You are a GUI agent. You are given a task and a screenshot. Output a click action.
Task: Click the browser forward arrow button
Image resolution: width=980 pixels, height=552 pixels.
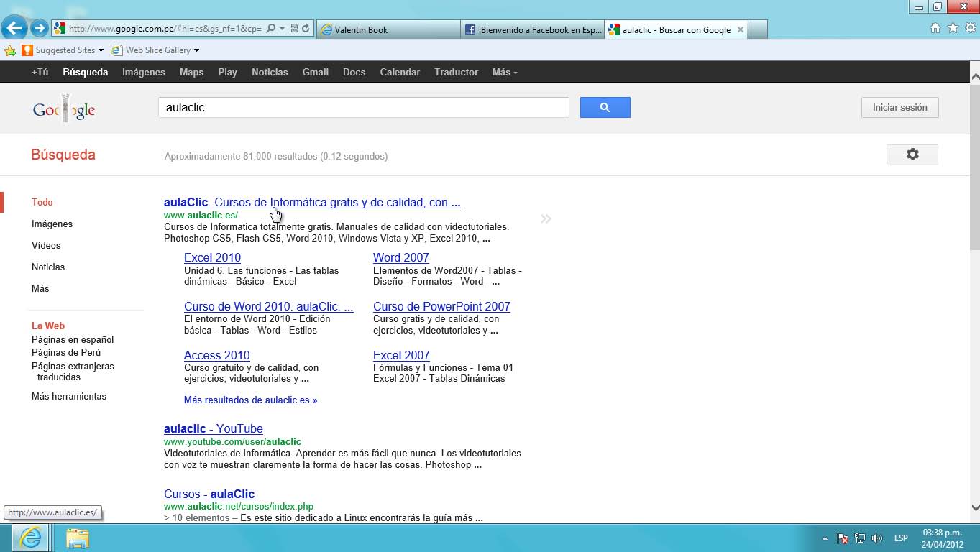point(40,29)
